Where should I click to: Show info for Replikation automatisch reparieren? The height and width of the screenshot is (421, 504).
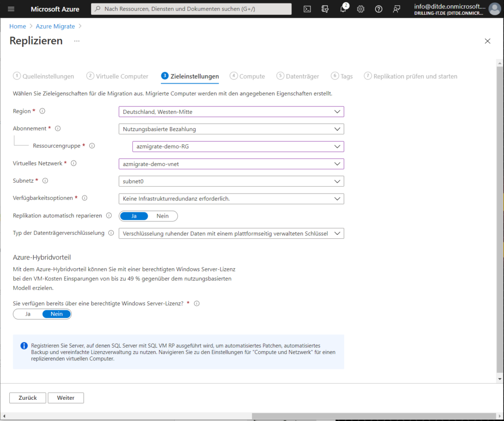coord(109,216)
